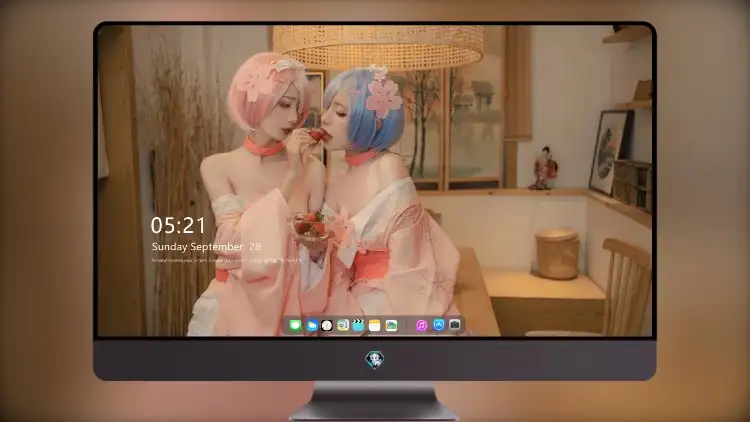Open the Weather app in the dock

pos(311,325)
